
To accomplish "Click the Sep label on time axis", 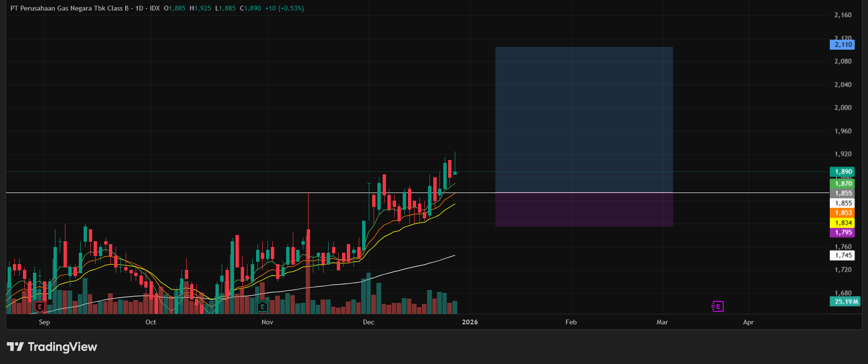I will click(x=44, y=322).
